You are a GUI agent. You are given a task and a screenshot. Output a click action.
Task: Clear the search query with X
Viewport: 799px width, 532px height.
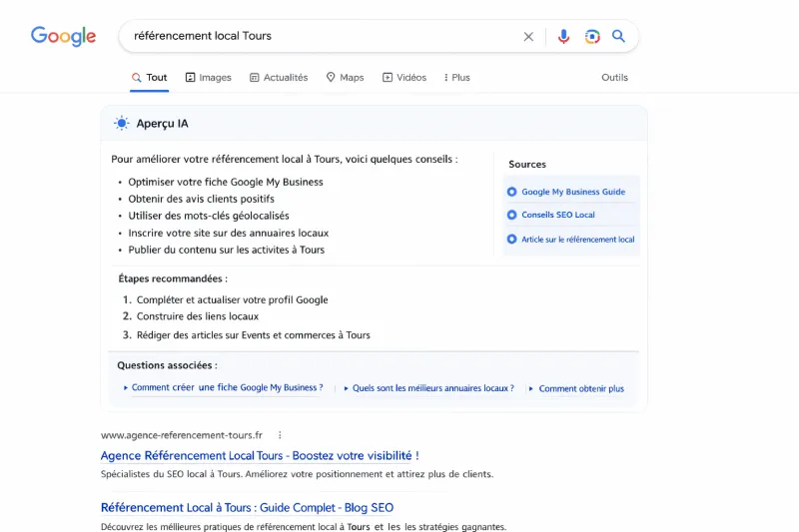point(528,36)
